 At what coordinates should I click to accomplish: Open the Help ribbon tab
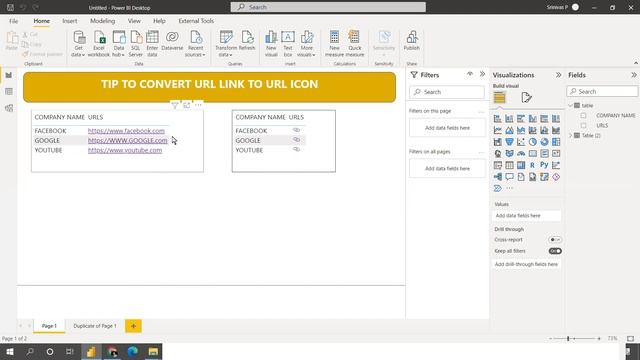(159, 21)
